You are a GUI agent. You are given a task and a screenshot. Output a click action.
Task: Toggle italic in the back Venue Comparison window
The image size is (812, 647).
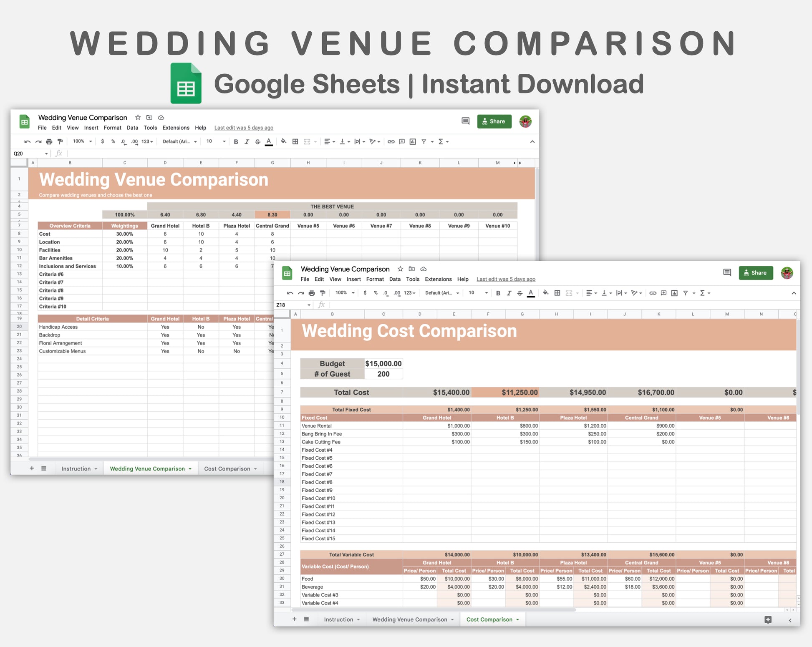[x=247, y=142]
